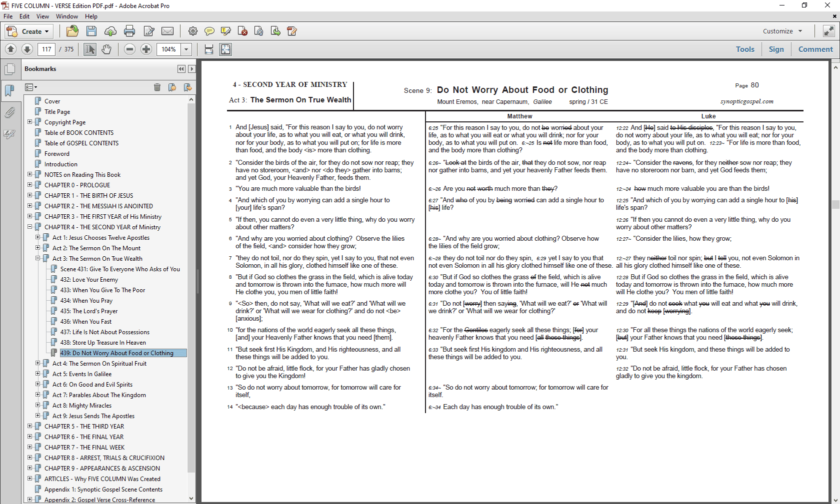Zoom in with the plus button
Screen dimensions: 840x504
click(x=146, y=49)
